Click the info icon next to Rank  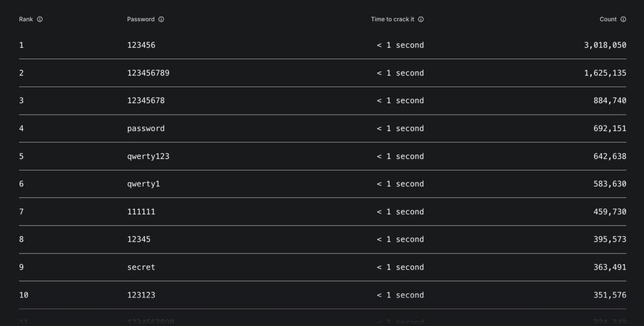tap(40, 19)
